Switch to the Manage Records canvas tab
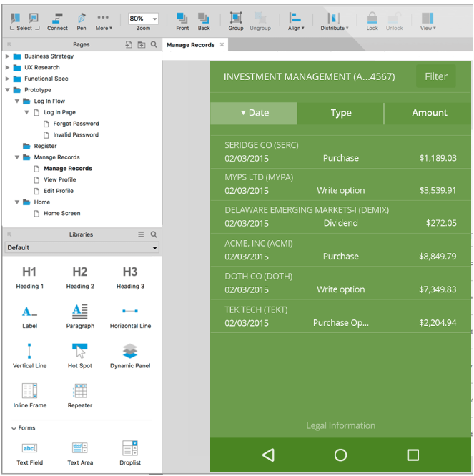This screenshot has height=476, width=474. point(190,45)
